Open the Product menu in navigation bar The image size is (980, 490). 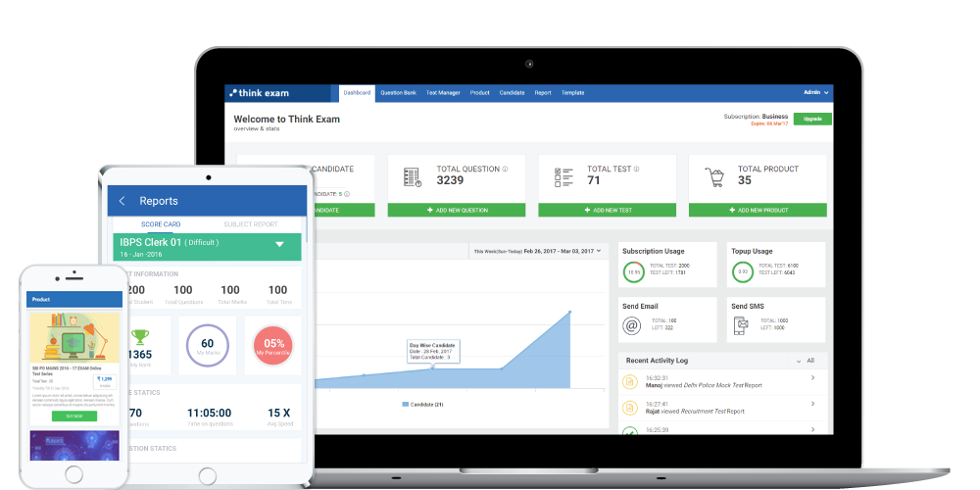click(x=479, y=93)
